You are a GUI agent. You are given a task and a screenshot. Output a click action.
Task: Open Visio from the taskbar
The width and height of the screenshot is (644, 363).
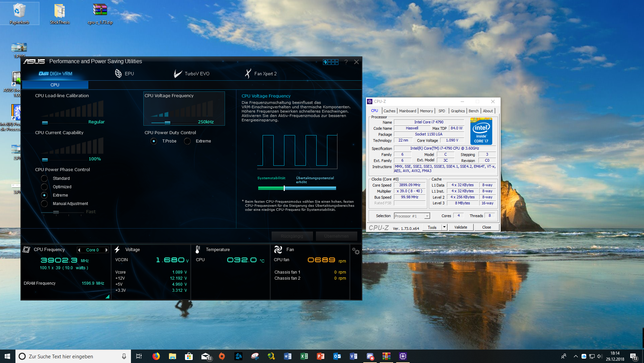[354, 356]
